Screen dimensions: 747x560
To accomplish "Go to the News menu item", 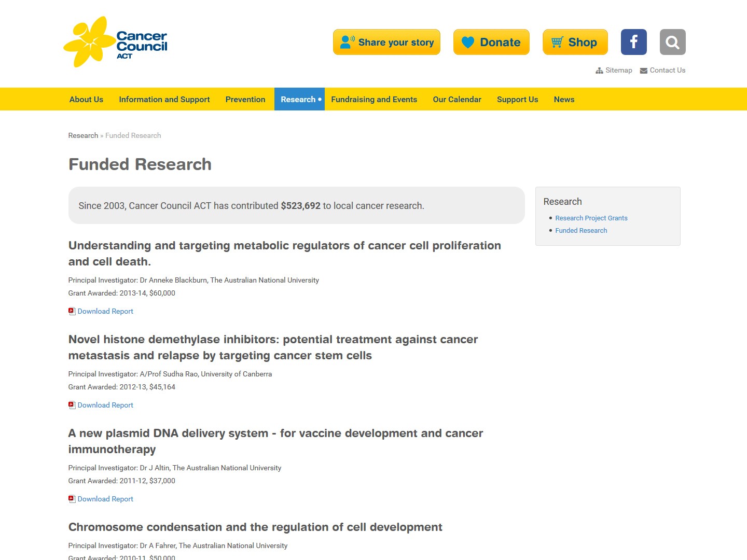I will pyautogui.click(x=564, y=99).
